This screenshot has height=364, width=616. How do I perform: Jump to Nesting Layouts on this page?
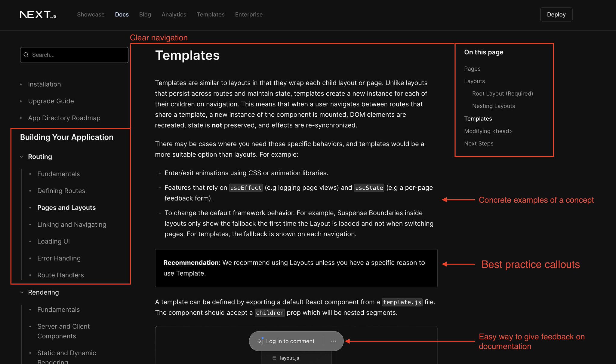click(x=493, y=106)
